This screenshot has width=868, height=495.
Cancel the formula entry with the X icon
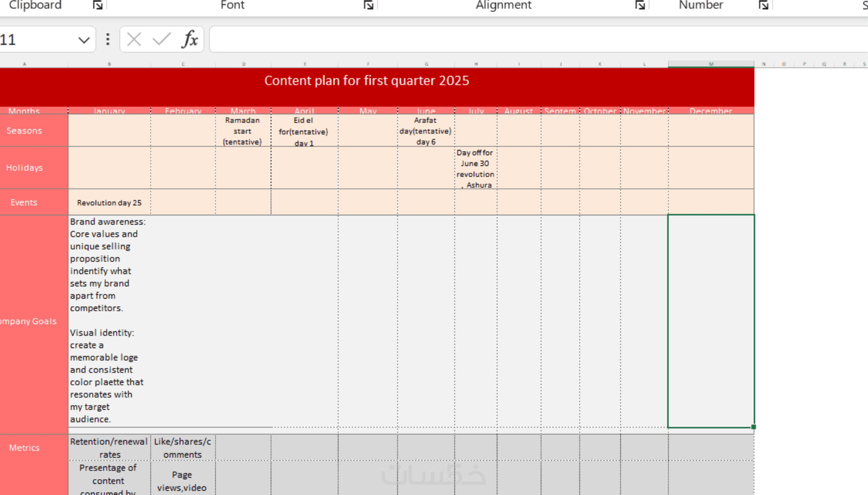[x=134, y=39]
